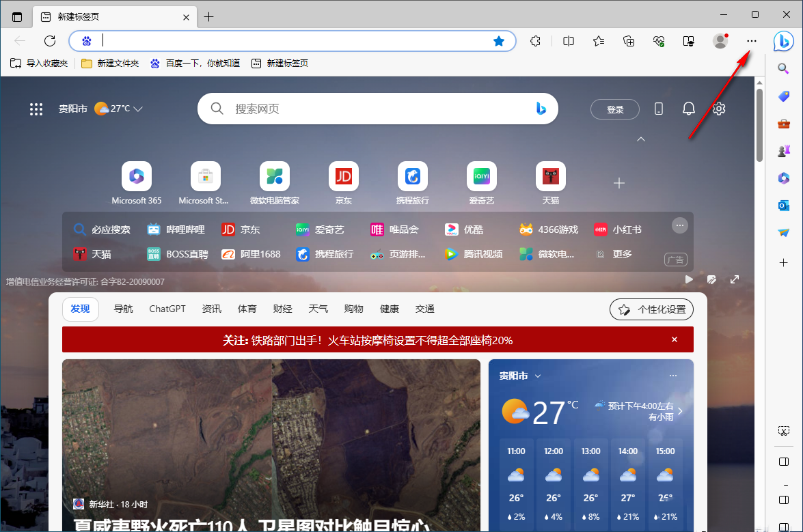803x532 pixels.
Task: Reload the page with refresh icon
Action: pos(50,41)
